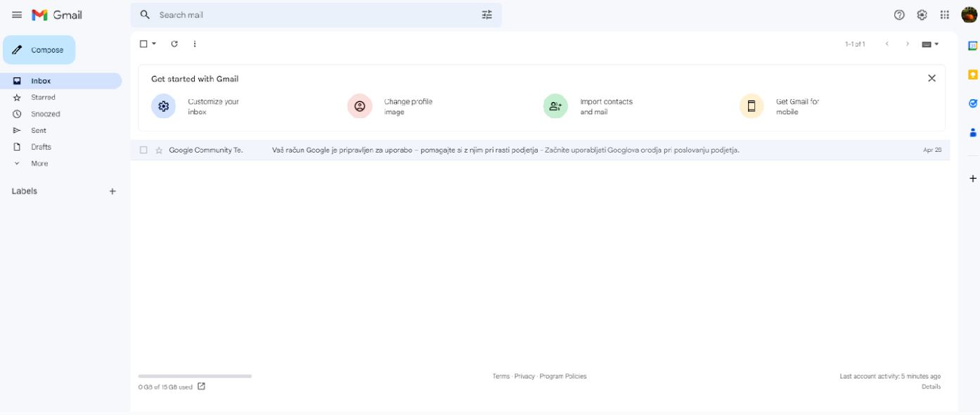
Task: Expand the select all dropdown arrow
Action: 154,44
